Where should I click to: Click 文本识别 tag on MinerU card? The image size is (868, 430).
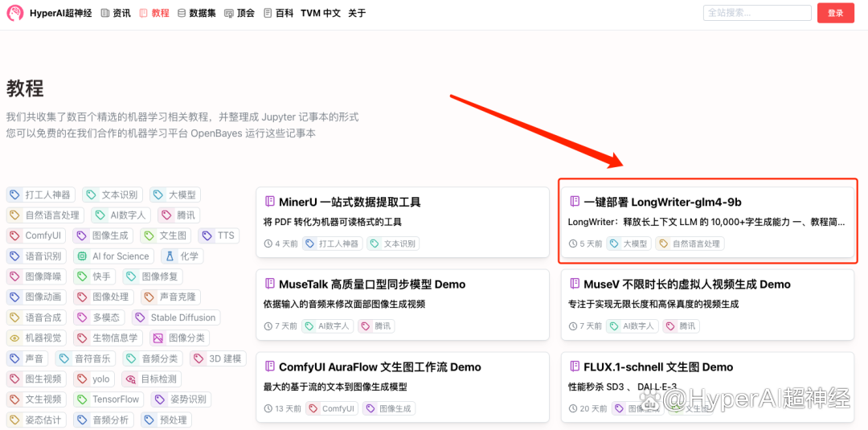pyautogui.click(x=393, y=244)
